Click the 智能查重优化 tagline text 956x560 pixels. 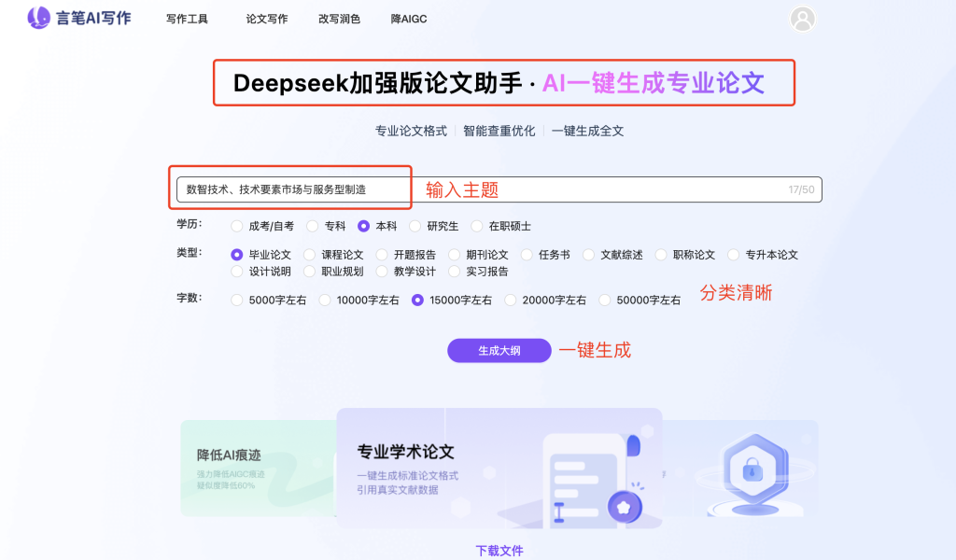[499, 131]
